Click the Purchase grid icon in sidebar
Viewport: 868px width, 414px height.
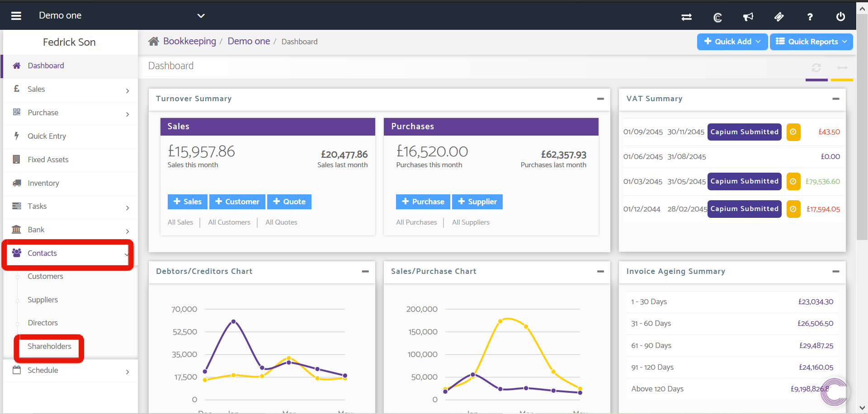tap(17, 112)
